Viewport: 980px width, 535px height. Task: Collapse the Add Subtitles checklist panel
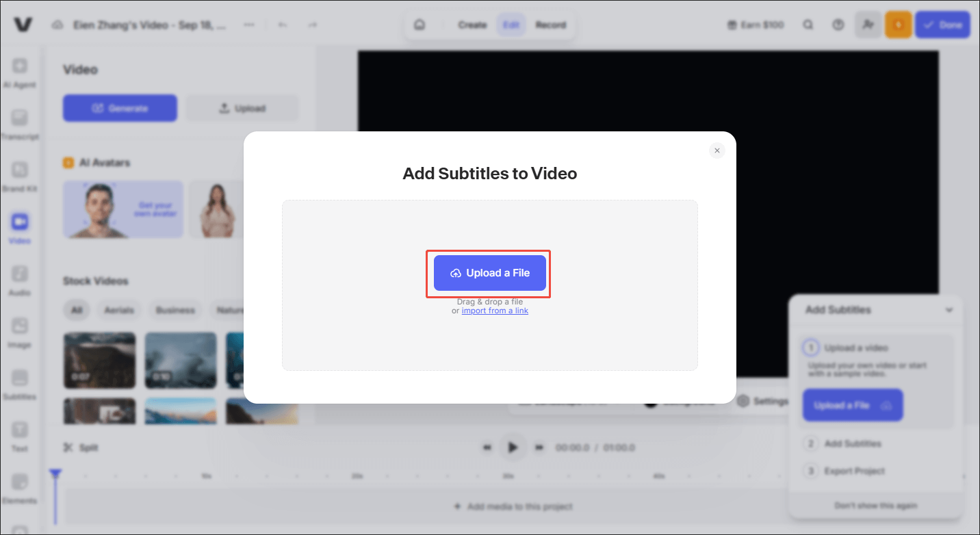tap(949, 310)
